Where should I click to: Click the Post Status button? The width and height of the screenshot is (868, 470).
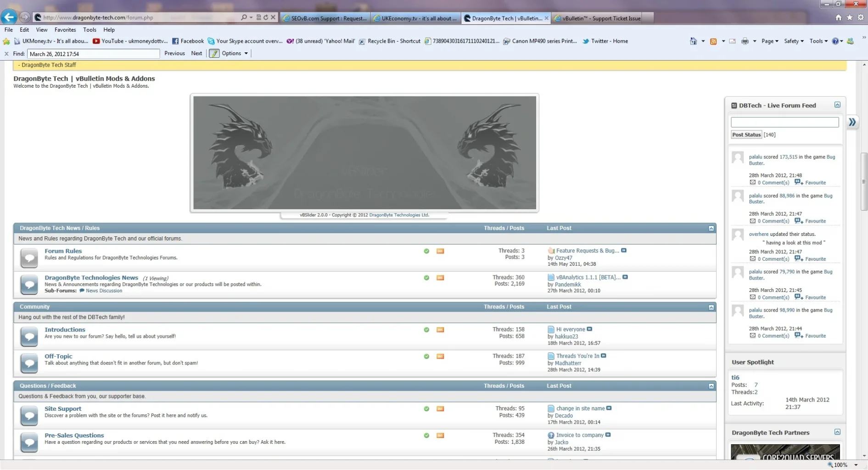(x=746, y=134)
